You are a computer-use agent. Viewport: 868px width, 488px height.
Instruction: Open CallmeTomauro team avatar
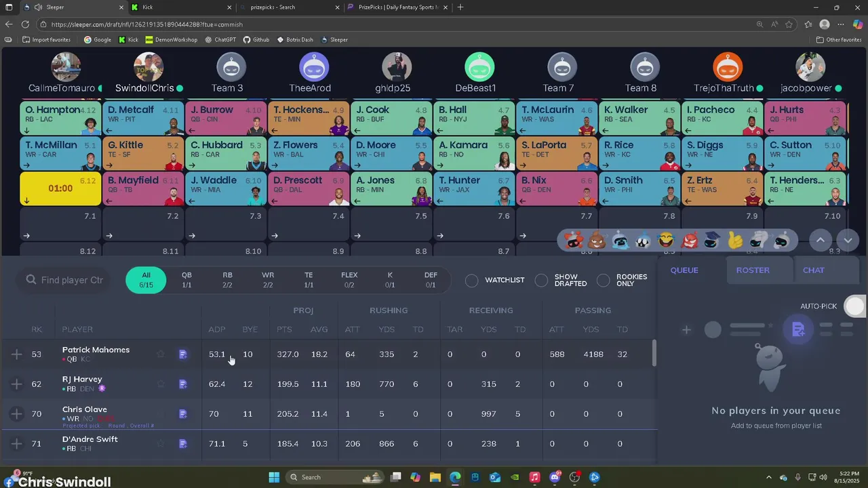click(66, 66)
